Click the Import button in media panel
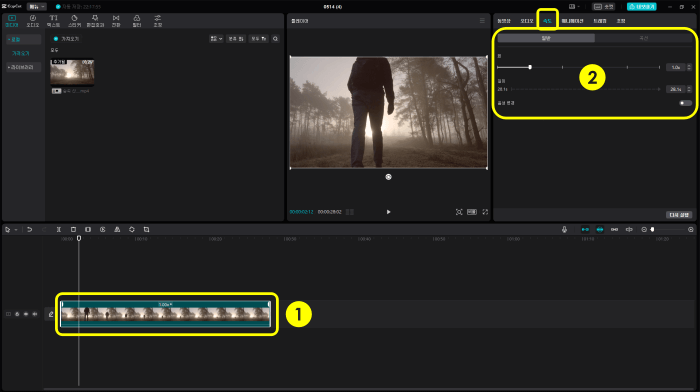The width and height of the screenshot is (700, 392). coord(66,39)
